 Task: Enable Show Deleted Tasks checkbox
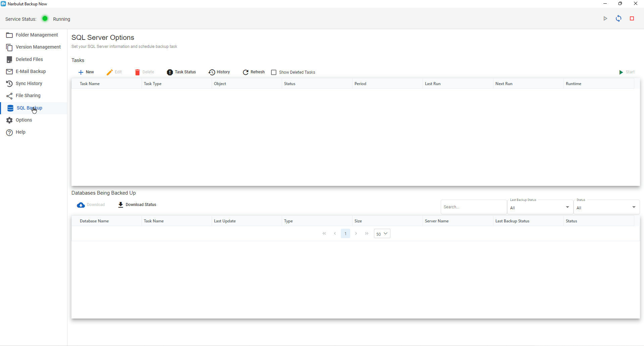274,72
